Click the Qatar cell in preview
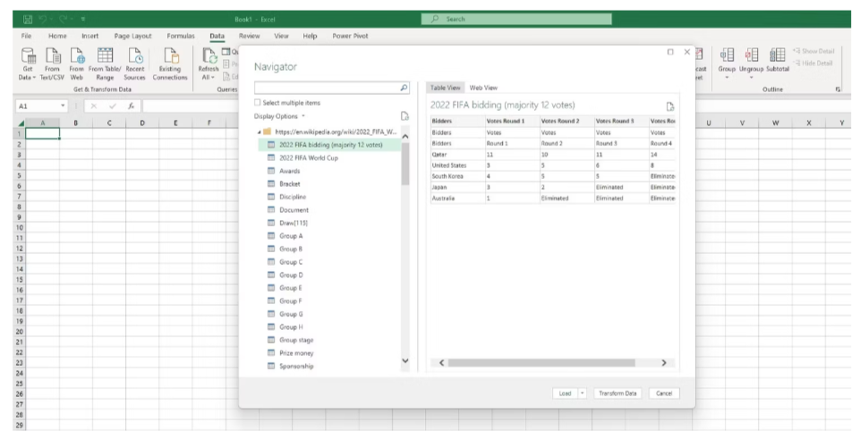Screen dimensions: 868x448 [x=458, y=155]
